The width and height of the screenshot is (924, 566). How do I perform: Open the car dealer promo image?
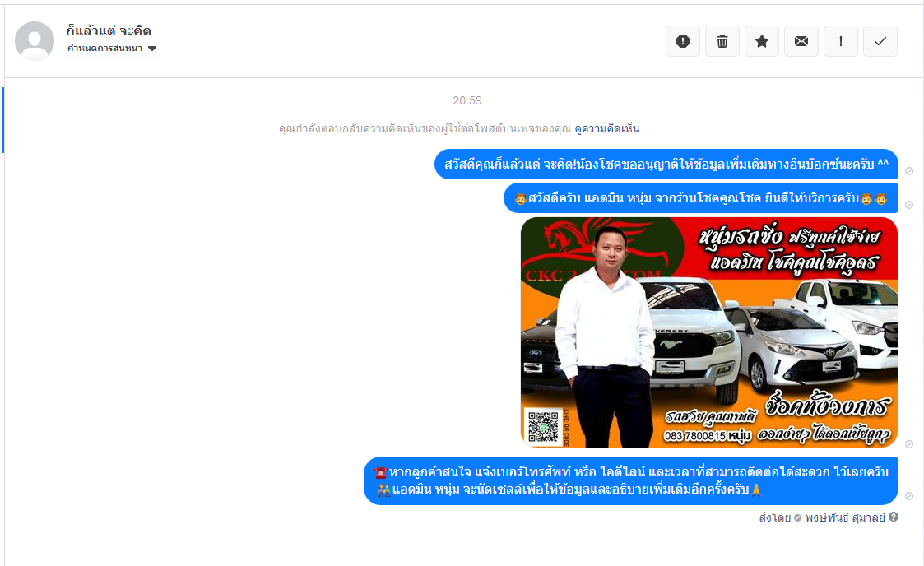click(709, 332)
